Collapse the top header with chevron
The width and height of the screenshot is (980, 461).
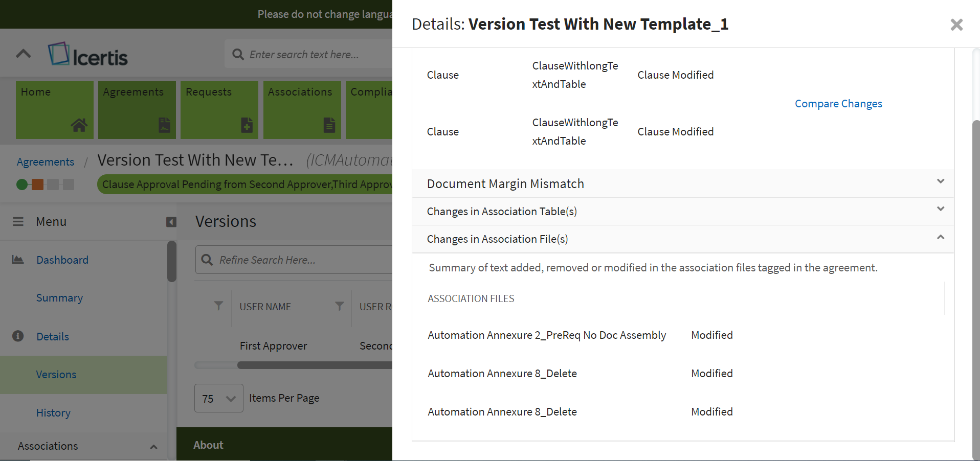click(24, 54)
